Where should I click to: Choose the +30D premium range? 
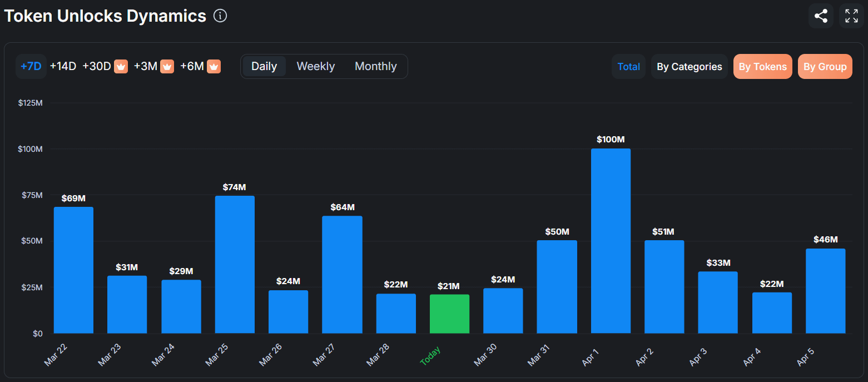point(97,67)
